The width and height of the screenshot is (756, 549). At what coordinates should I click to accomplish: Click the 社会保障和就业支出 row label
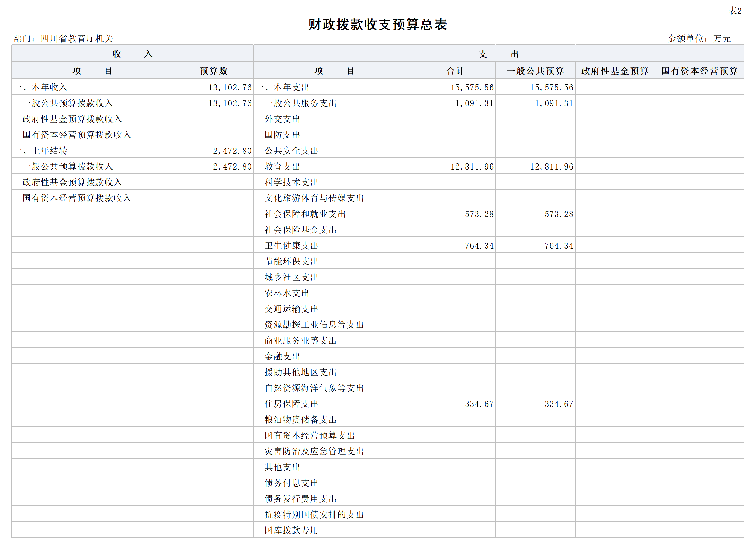[x=305, y=214]
